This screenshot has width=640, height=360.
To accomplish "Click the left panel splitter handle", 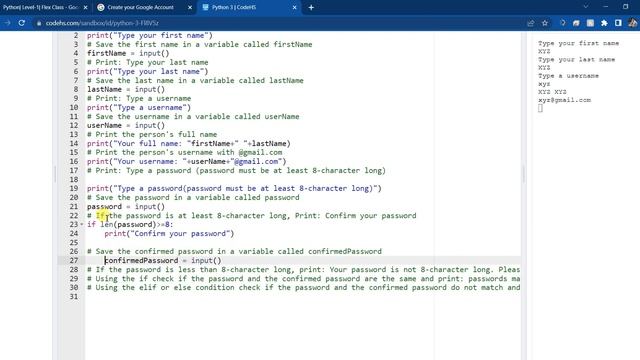I will coord(55,174).
